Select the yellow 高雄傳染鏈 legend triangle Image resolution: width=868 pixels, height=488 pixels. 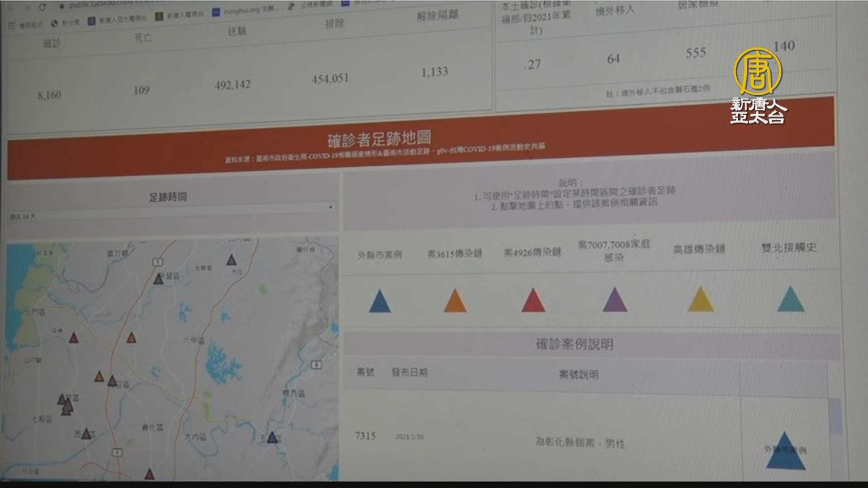(x=700, y=300)
